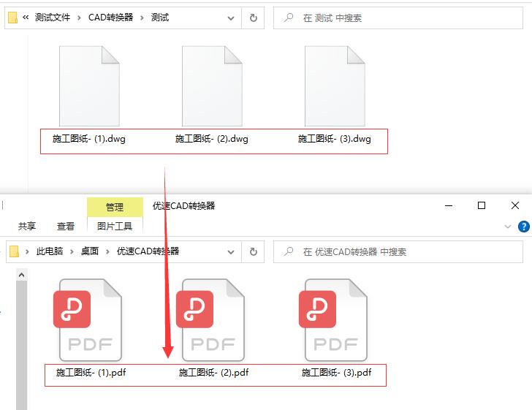The height and width of the screenshot is (410, 532).
Task: Click the folder icon in upper address bar
Action: click(x=13, y=18)
